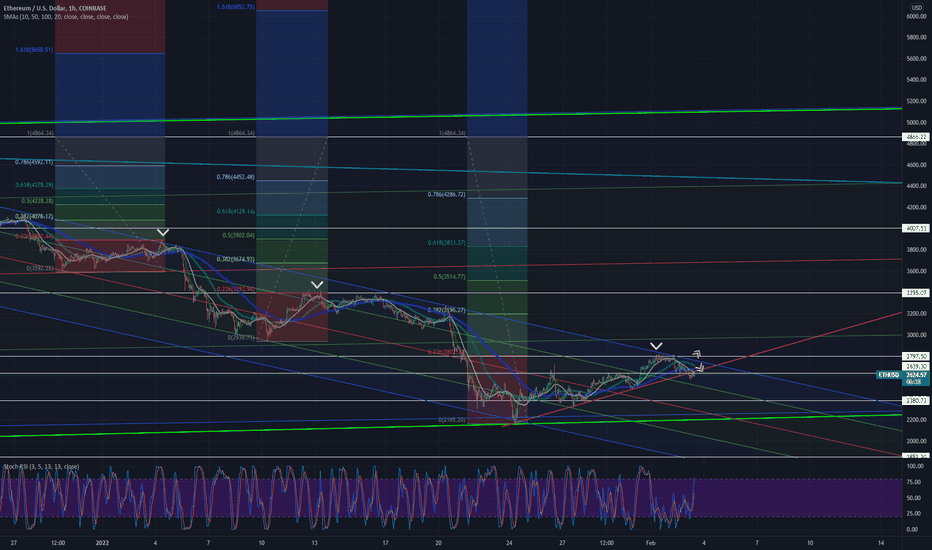Select the upper arrow drawing near latest candles
The height and width of the screenshot is (550, 932).
coord(696,354)
